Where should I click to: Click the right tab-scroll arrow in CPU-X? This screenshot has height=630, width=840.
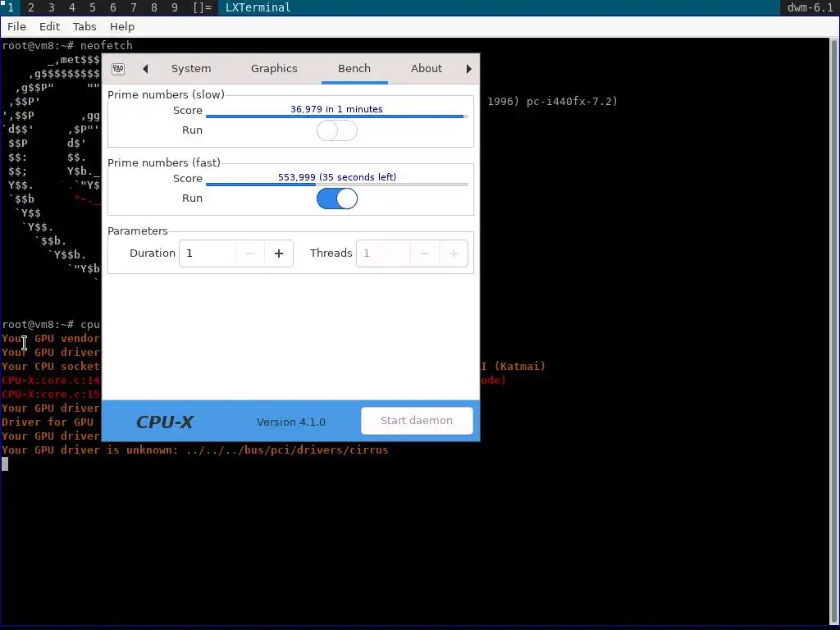point(468,69)
